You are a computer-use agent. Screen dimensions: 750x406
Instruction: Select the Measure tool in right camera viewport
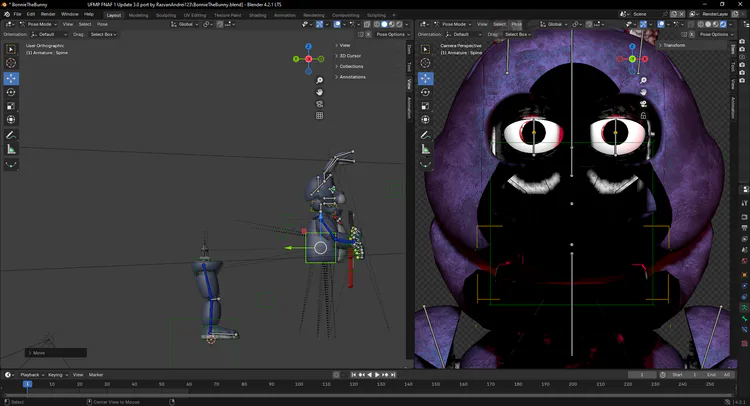click(x=425, y=150)
